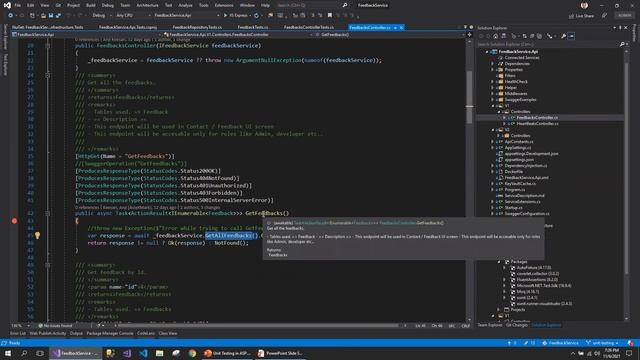Click the lightbulb quick actions icon in editor margin

(x=38, y=235)
